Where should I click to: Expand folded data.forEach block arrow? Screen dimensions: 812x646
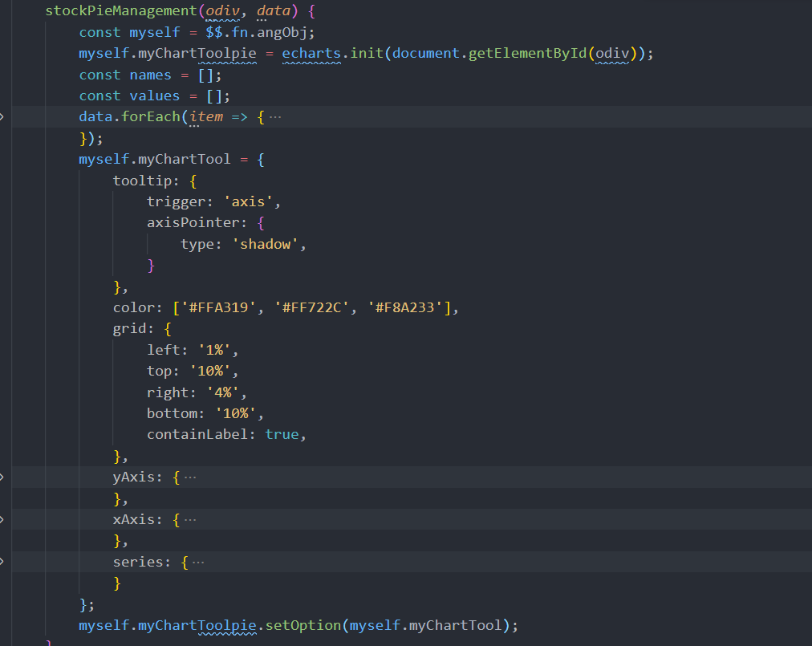(x=2, y=117)
